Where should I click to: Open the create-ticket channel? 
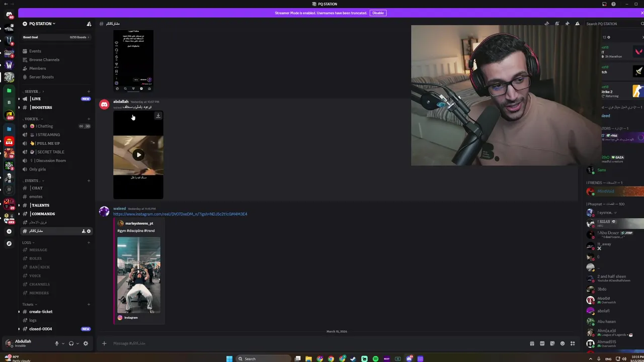56,312
